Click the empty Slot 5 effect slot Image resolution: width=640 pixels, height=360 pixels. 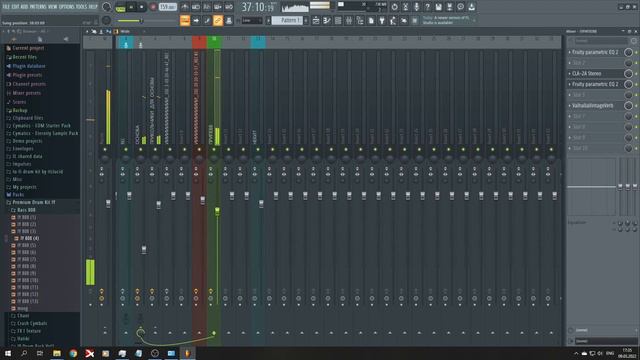pyautogui.click(x=596, y=95)
